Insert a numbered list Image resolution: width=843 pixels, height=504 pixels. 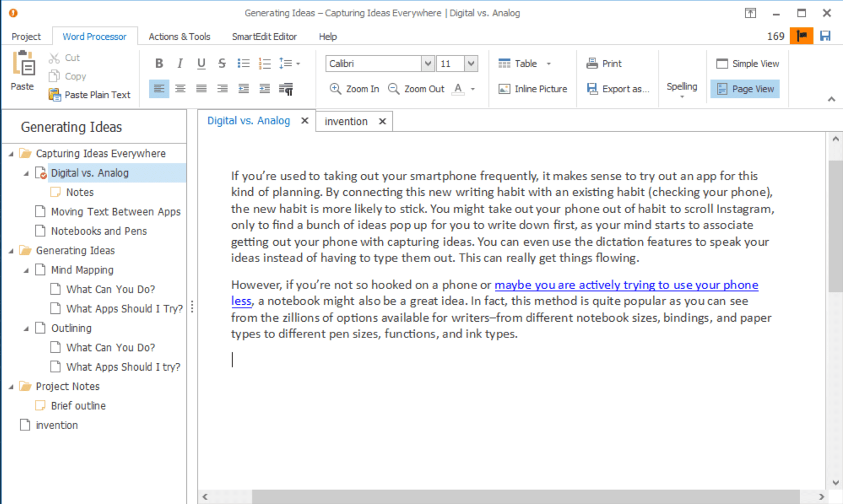264,64
